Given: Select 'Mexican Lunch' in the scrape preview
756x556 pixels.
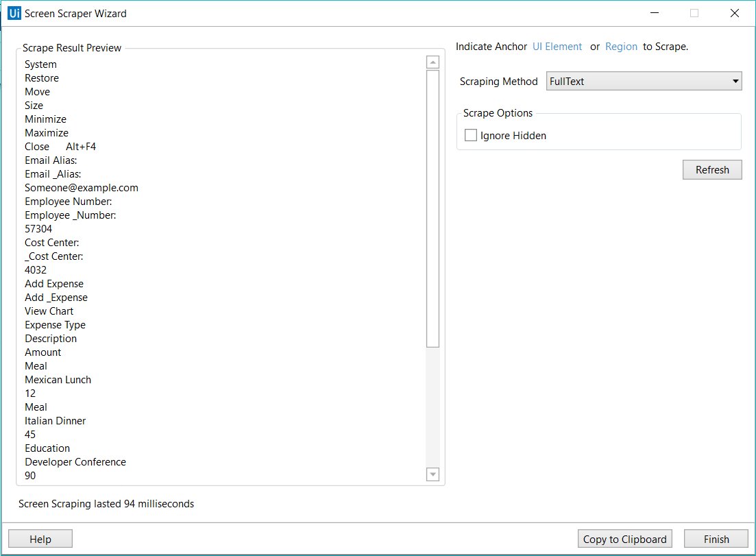Looking at the screenshot, I should coord(58,379).
